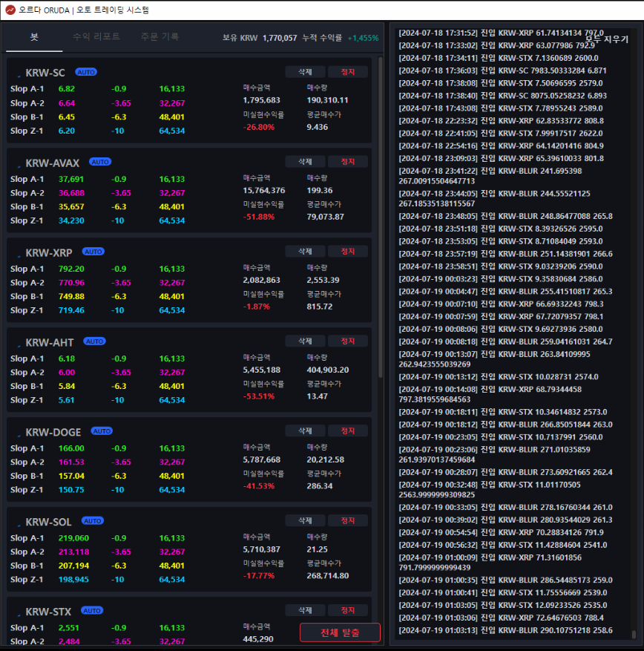Image resolution: width=644 pixels, height=651 pixels.
Task: Click KRW-AVAX unrealized return -51.88%
Action: (x=259, y=217)
